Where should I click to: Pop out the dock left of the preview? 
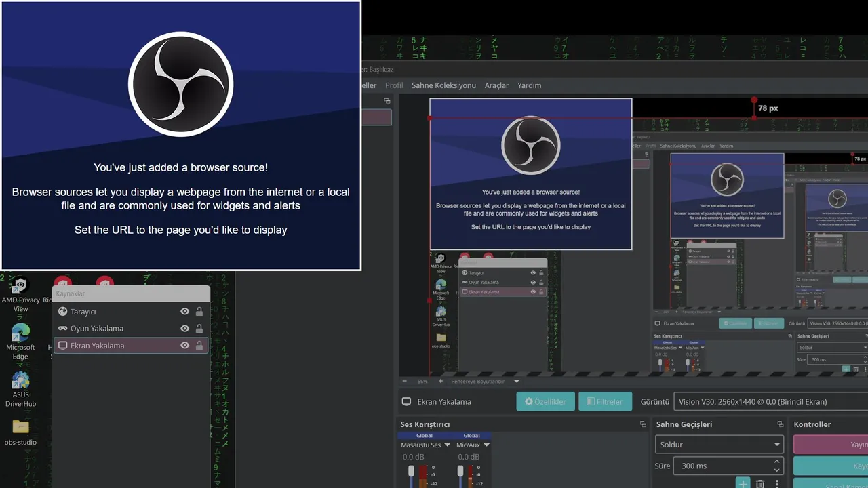point(387,100)
